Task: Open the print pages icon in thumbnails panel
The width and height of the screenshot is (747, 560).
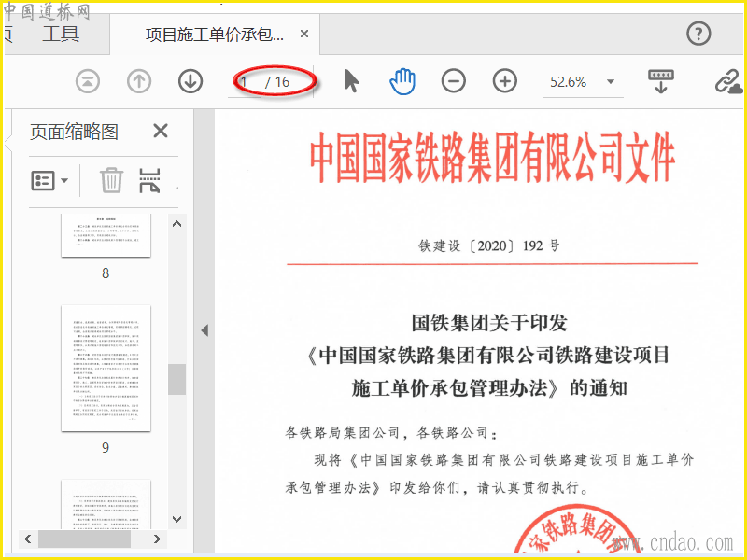Action: tap(149, 180)
